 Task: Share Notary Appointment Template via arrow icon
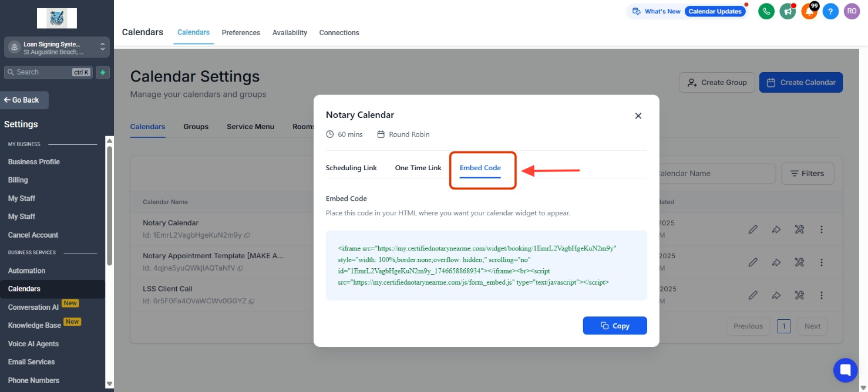click(x=776, y=262)
